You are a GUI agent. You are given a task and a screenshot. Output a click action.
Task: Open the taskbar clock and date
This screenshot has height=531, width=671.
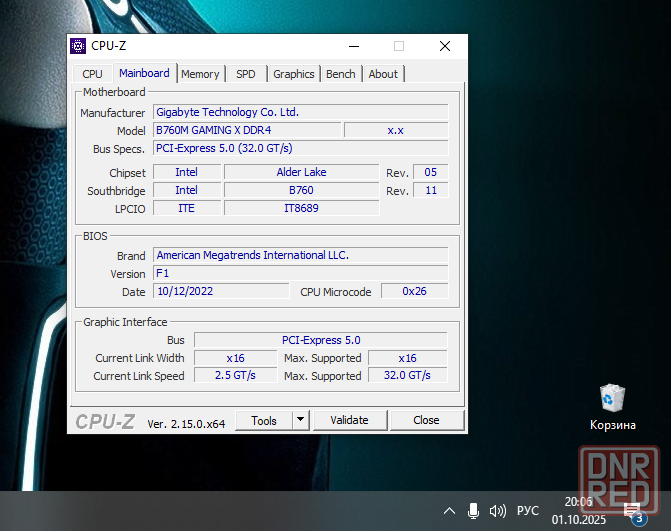coord(578,511)
